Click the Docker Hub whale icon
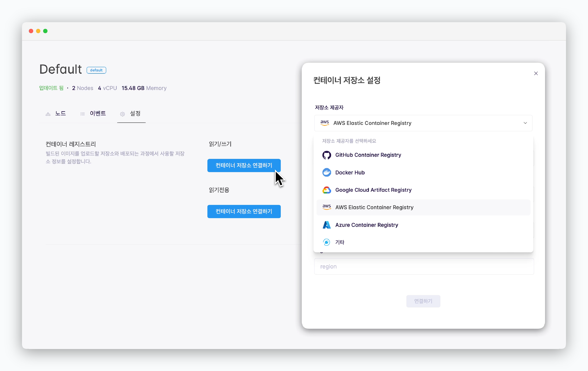This screenshot has height=371, width=588. pos(326,172)
